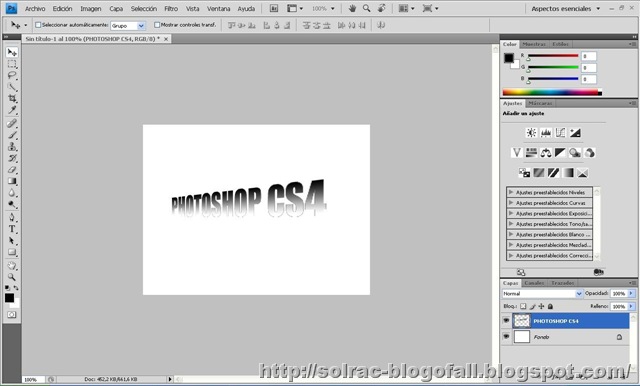Image resolution: width=640 pixels, height=386 pixels.
Task: Add an Exposure adjustment
Action: point(575,132)
